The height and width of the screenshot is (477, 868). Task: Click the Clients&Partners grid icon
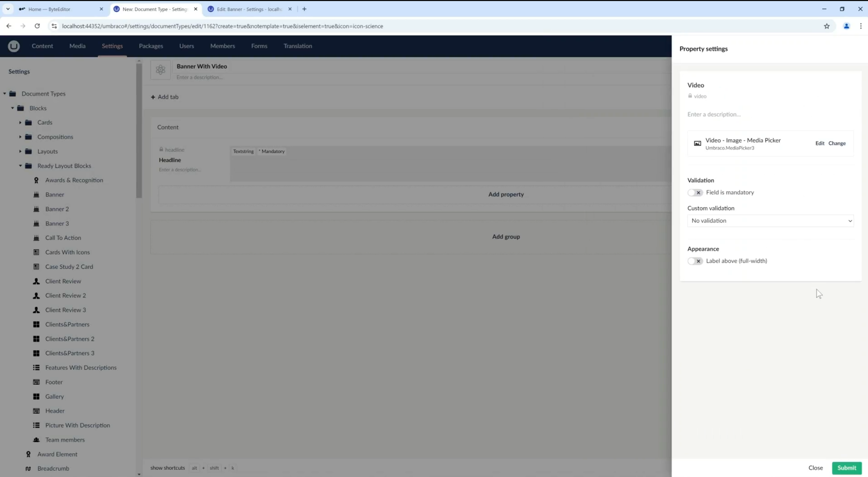[36, 324]
